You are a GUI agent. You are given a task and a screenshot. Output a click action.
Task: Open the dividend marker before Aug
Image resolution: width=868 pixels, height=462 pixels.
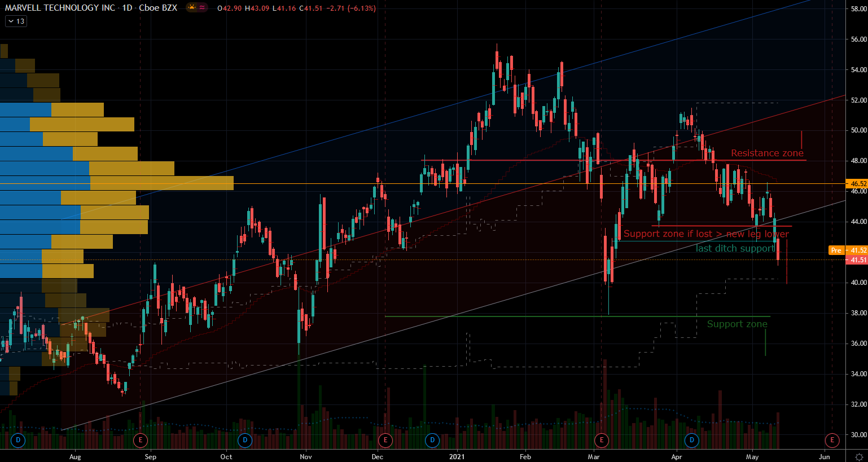pos(18,440)
